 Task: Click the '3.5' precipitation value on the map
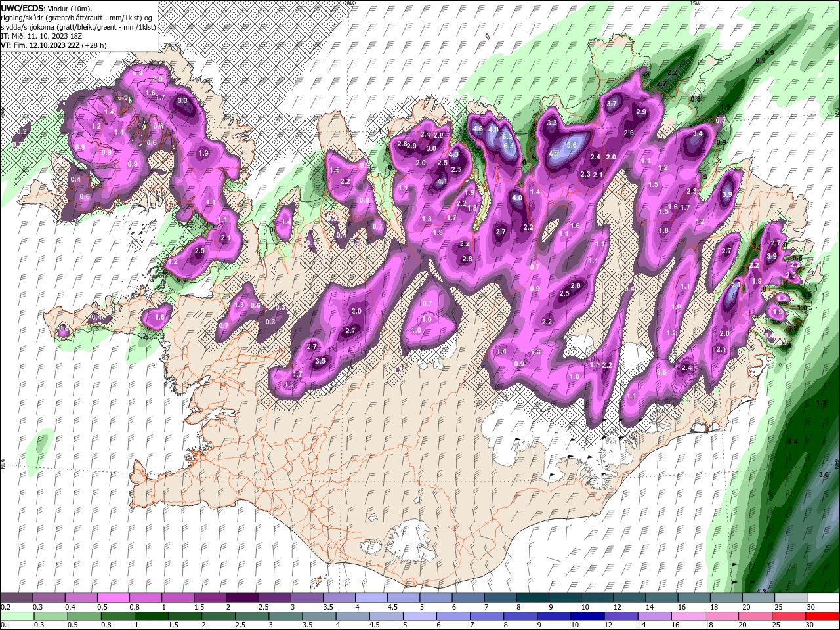[x=320, y=361]
